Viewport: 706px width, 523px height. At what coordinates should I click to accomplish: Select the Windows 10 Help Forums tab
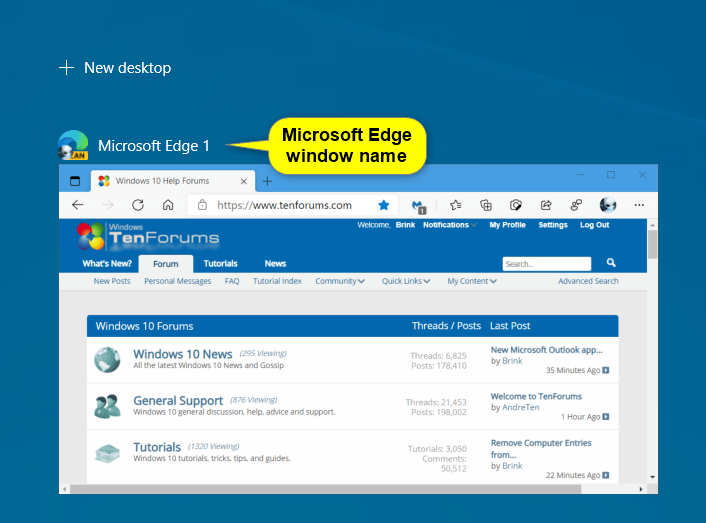(x=173, y=181)
